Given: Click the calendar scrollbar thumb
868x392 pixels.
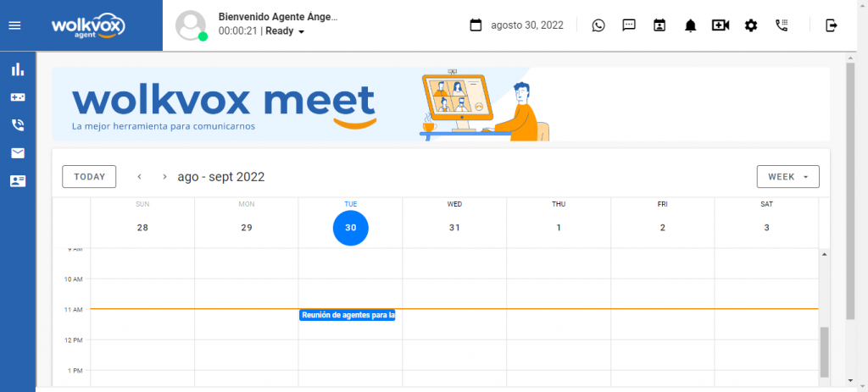Looking at the screenshot, I should [824, 351].
